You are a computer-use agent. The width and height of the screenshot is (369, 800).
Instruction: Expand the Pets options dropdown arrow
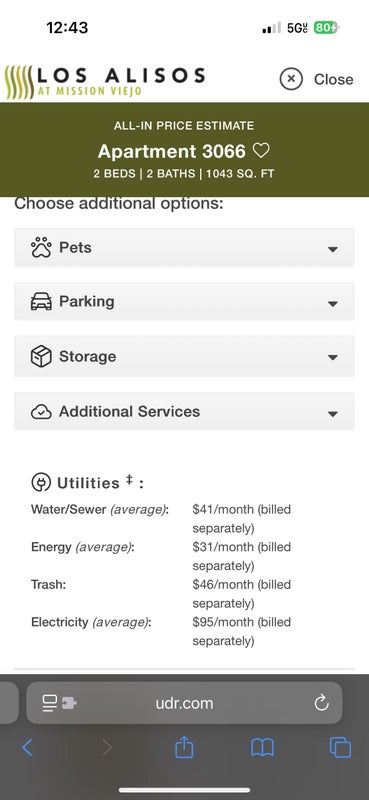[333, 249]
